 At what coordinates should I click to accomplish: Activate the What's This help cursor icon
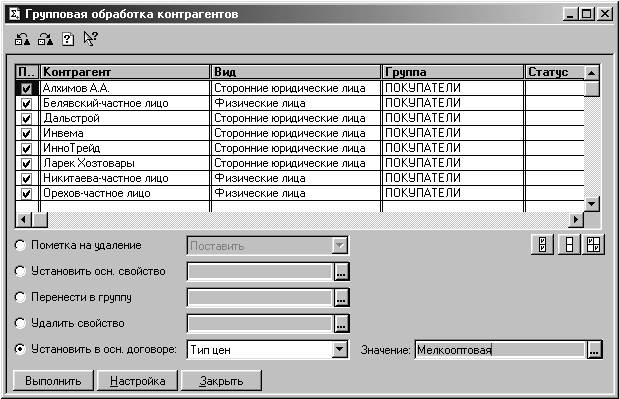90,39
